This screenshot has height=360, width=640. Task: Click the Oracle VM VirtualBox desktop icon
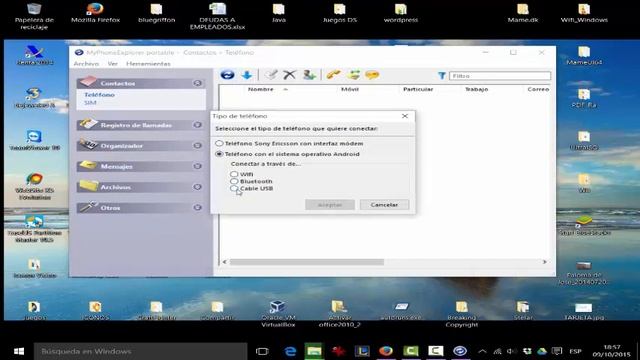click(278, 313)
